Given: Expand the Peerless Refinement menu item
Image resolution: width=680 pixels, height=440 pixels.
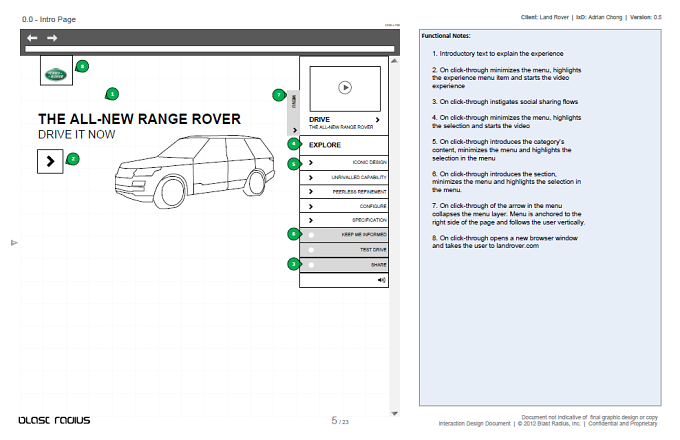Looking at the screenshot, I should tap(344, 192).
